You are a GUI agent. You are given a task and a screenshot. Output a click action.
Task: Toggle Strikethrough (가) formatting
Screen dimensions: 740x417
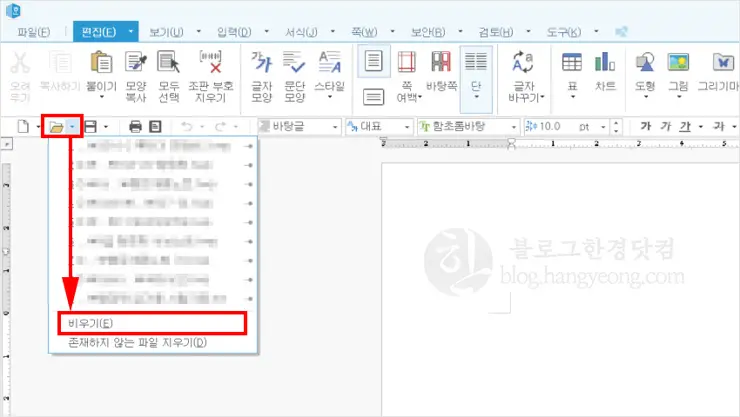tap(719, 126)
